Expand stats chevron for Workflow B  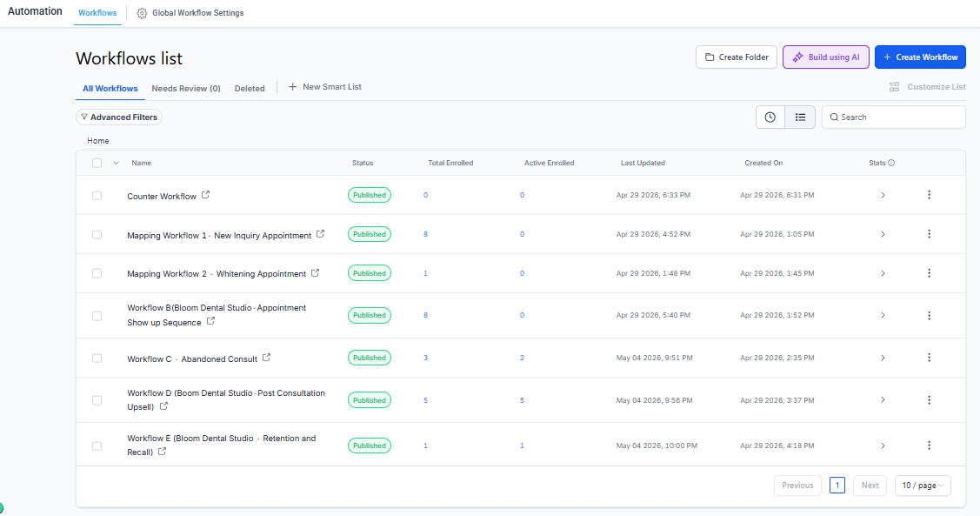pos(883,315)
